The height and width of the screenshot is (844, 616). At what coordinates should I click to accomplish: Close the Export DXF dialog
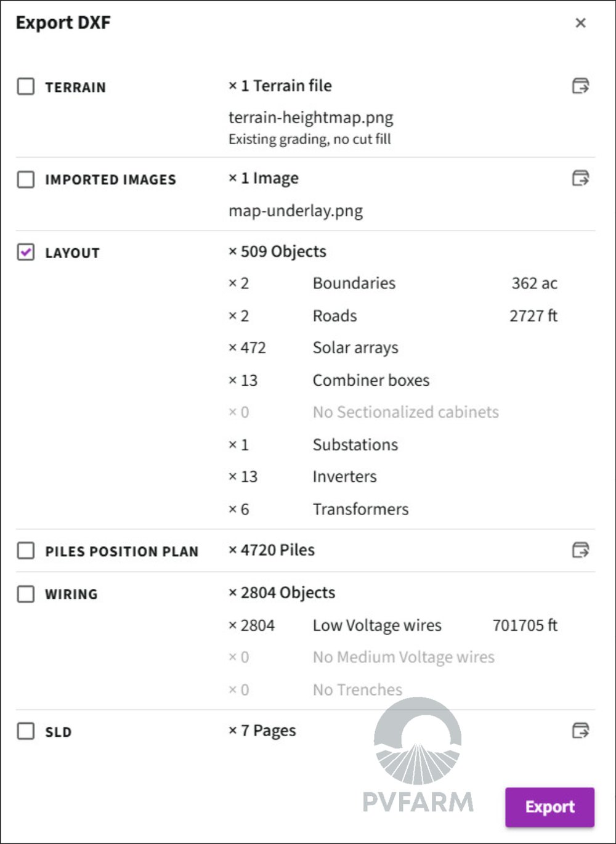[580, 23]
